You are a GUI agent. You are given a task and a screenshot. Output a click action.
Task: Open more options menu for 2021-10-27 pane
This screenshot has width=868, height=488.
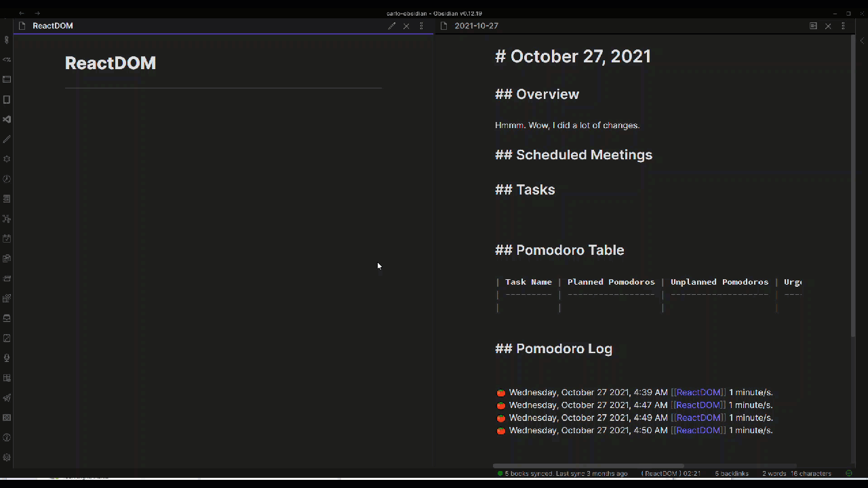coord(843,26)
